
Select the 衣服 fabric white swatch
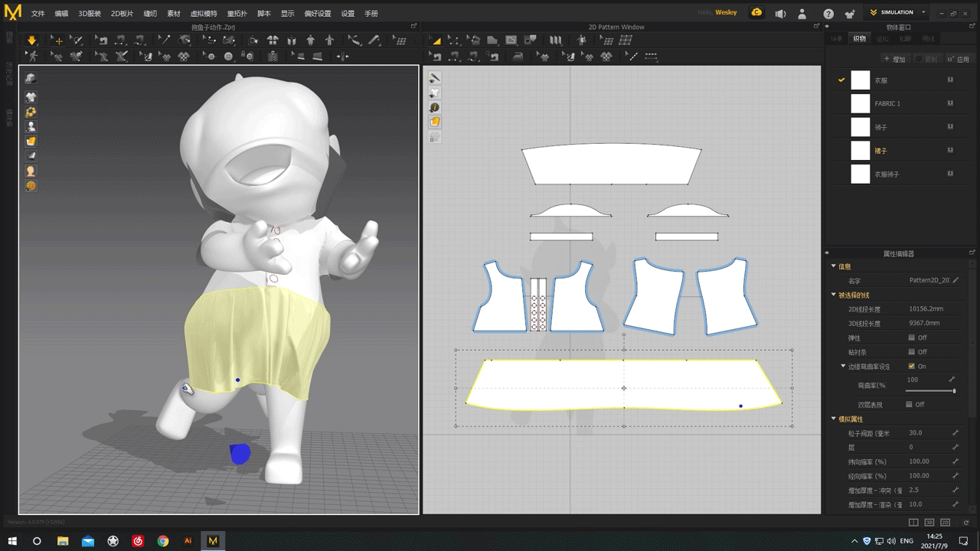coord(861,80)
